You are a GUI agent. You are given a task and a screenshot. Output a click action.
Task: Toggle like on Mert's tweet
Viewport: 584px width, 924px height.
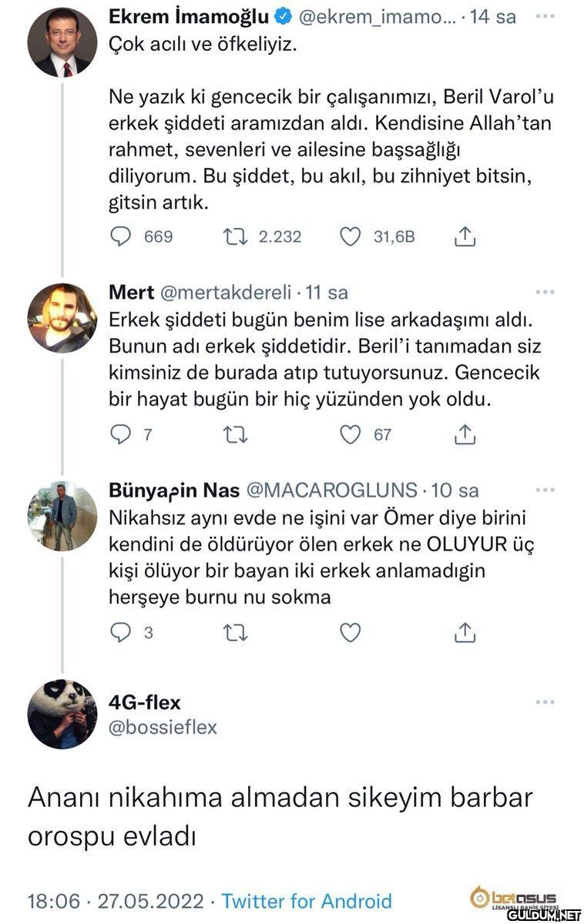pos(351,435)
